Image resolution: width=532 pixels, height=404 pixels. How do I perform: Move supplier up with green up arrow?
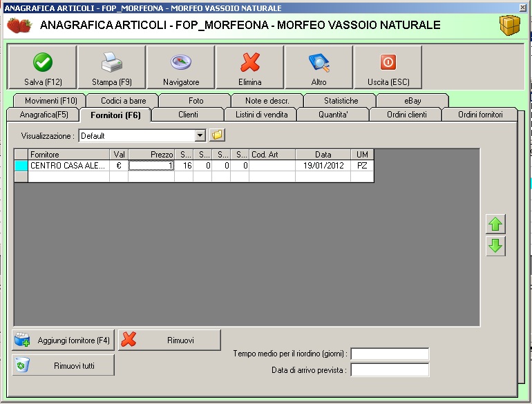pyautogui.click(x=495, y=224)
